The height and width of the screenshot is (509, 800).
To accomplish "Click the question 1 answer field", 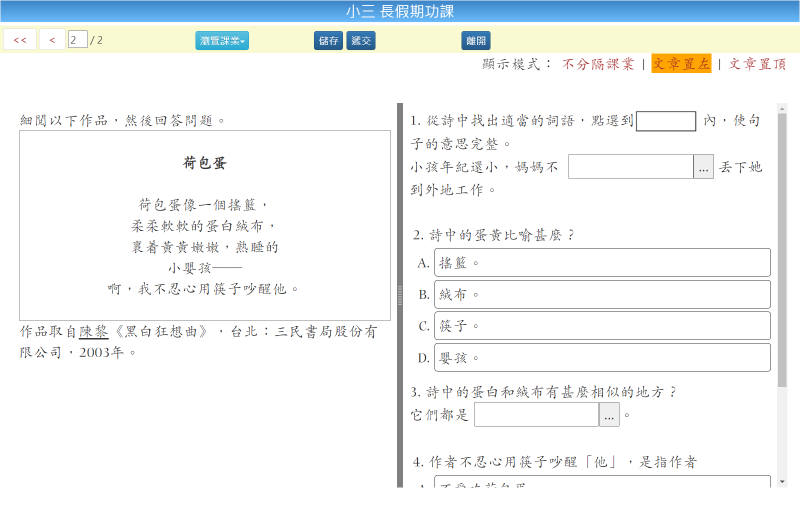I will point(630,167).
